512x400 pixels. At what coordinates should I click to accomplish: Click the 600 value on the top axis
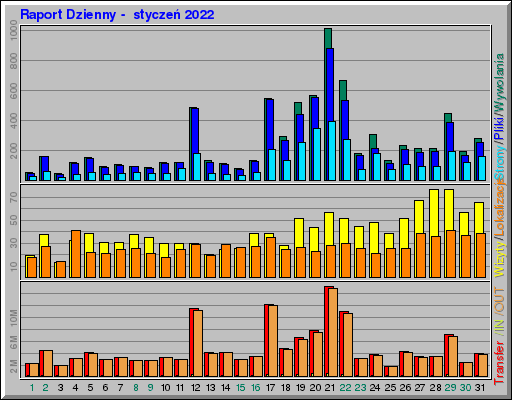(14, 90)
